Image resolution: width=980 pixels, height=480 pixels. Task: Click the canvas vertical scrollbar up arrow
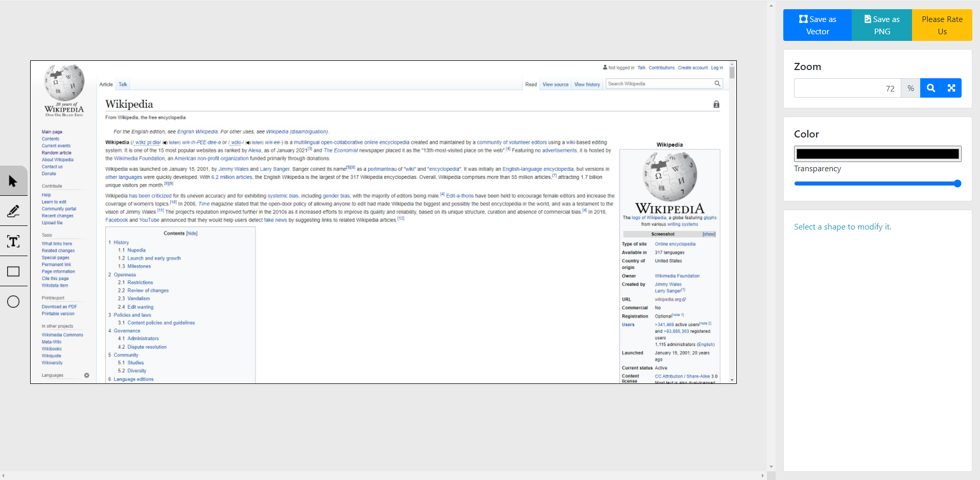[771, 6]
